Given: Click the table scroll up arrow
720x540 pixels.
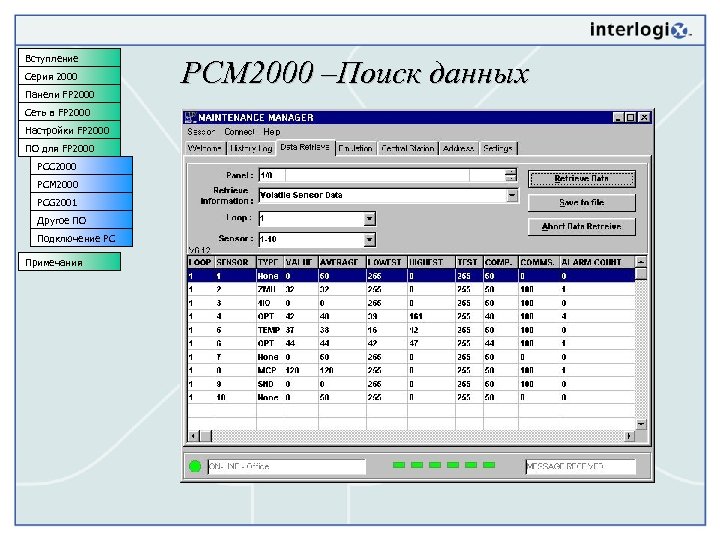Looking at the screenshot, I should (x=641, y=262).
